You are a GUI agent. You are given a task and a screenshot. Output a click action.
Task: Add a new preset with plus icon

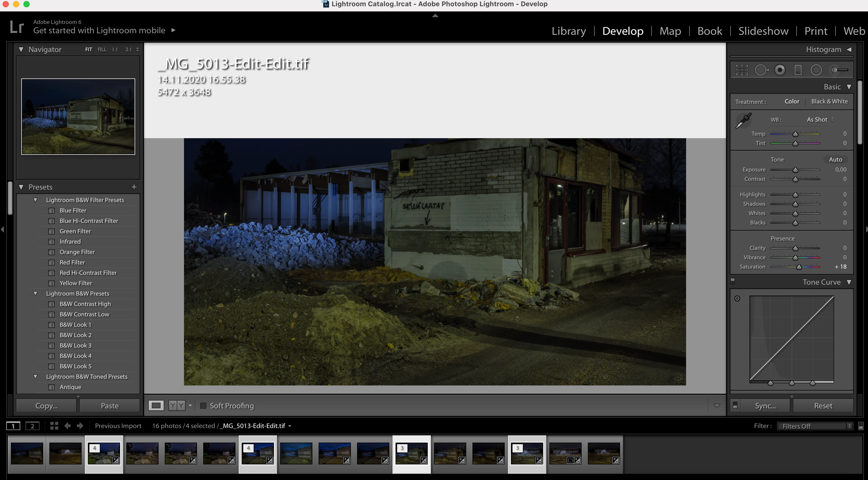(134, 187)
